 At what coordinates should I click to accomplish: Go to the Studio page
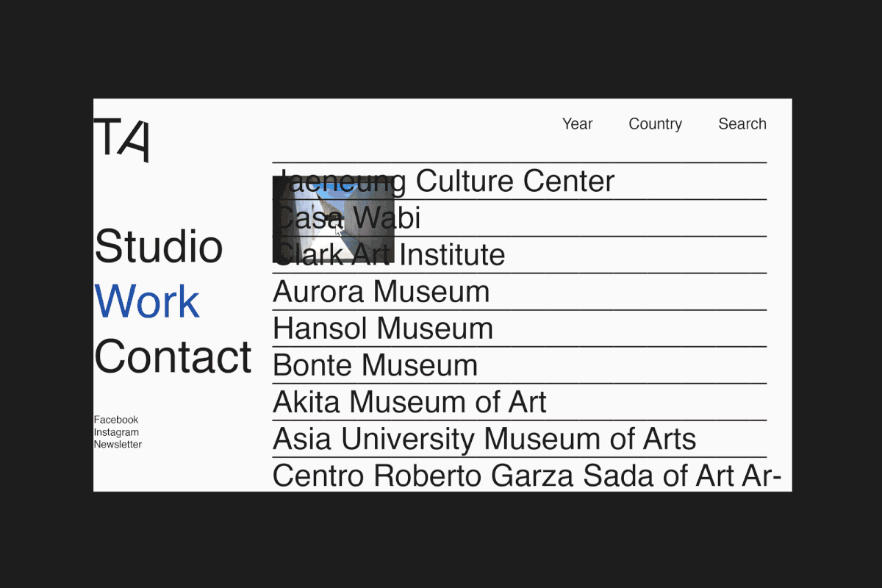(159, 246)
